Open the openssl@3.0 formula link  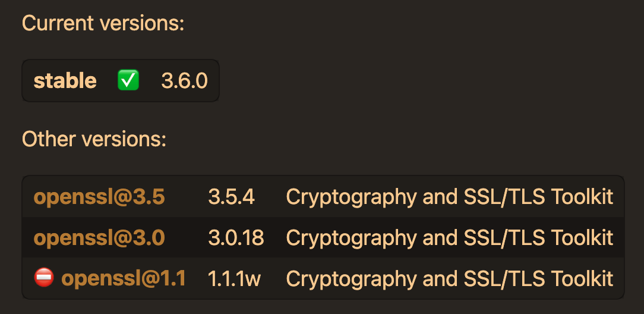99,237
